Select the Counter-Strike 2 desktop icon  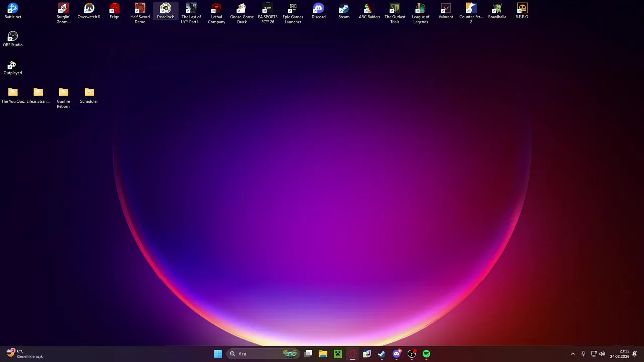click(x=471, y=13)
